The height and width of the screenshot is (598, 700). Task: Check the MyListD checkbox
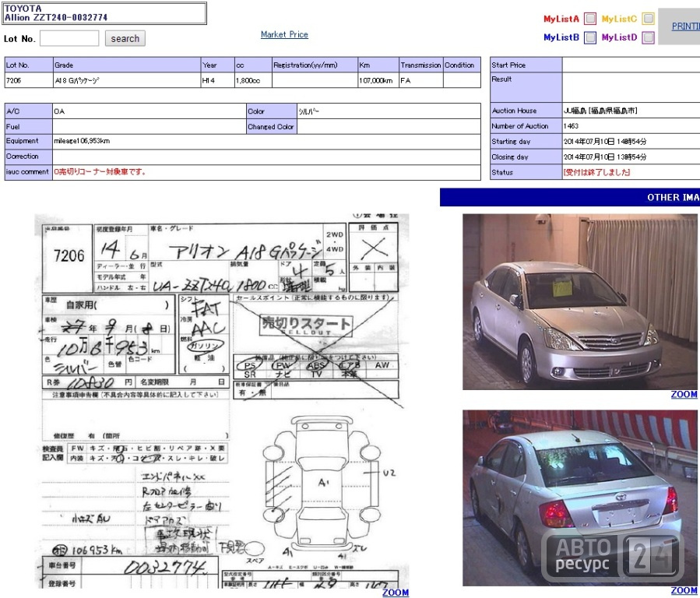coord(648,37)
